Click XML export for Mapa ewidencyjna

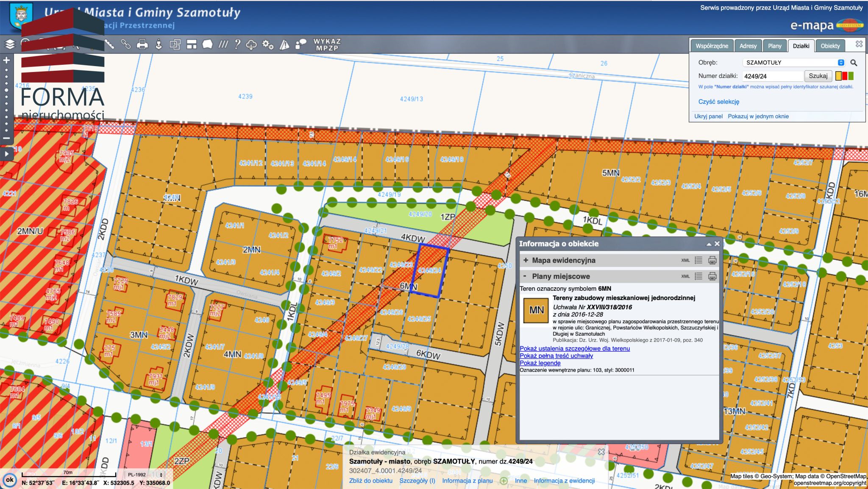pyautogui.click(x=685, y=261)
